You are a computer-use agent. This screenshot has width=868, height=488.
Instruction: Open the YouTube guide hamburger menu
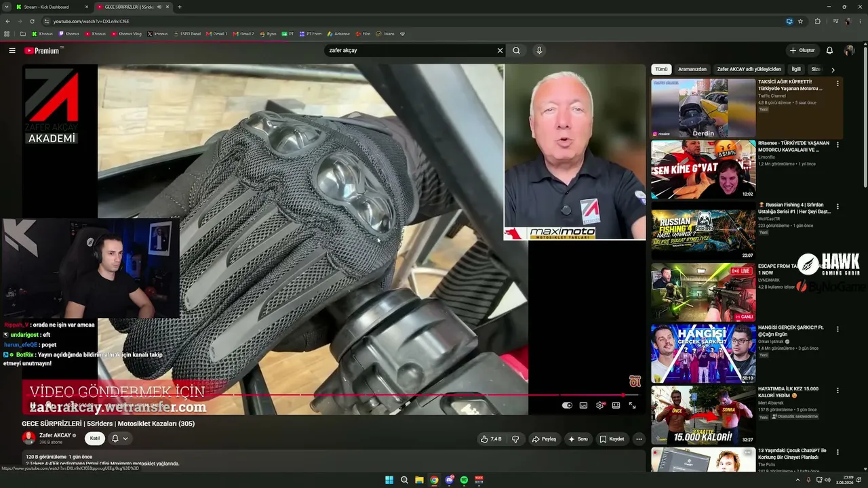(12, 50)
